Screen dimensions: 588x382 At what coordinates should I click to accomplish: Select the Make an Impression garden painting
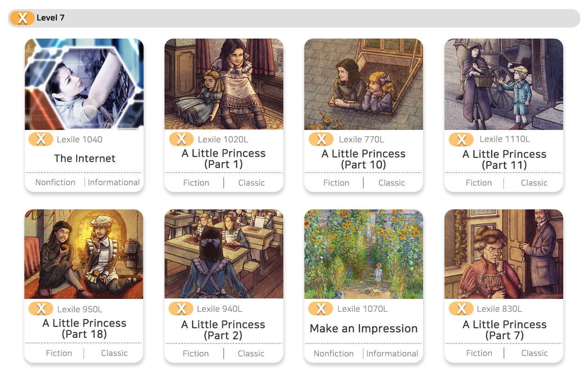point(363,254)
